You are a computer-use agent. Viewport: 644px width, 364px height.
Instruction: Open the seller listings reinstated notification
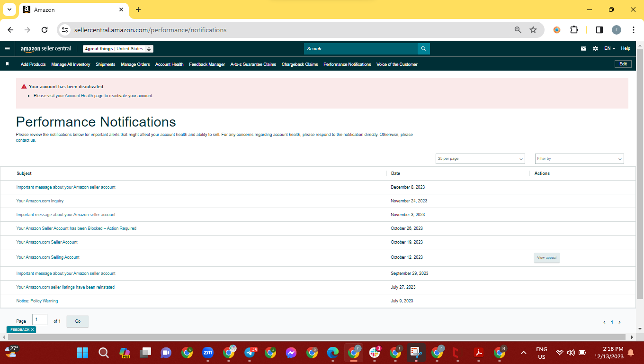pyautogui.click(x=65, y=287)
